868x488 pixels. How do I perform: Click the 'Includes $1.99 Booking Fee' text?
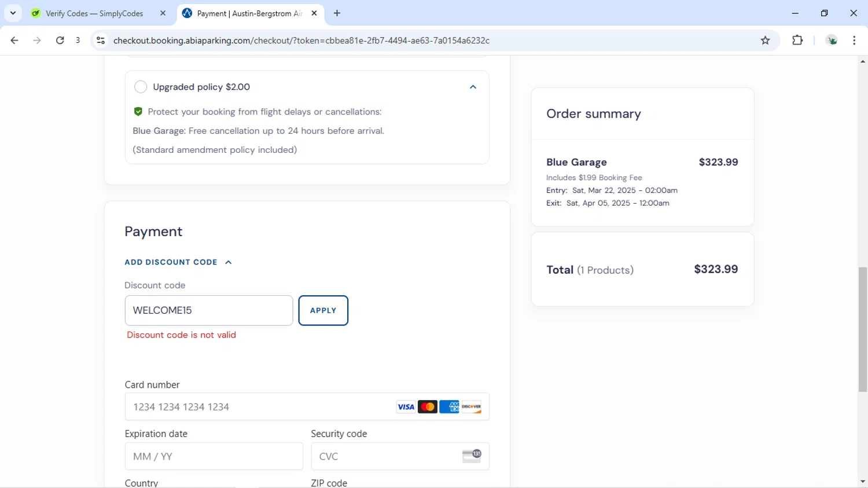click(594, 178)
